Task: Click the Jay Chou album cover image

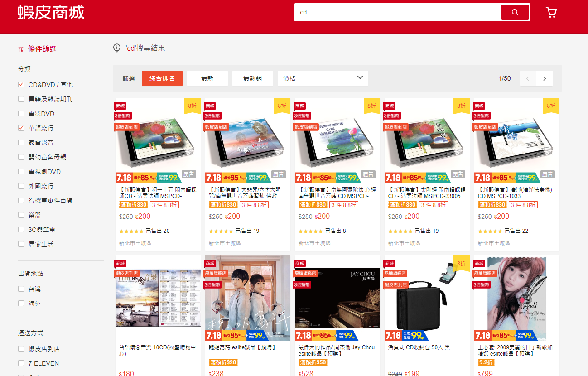Action: 337,298
